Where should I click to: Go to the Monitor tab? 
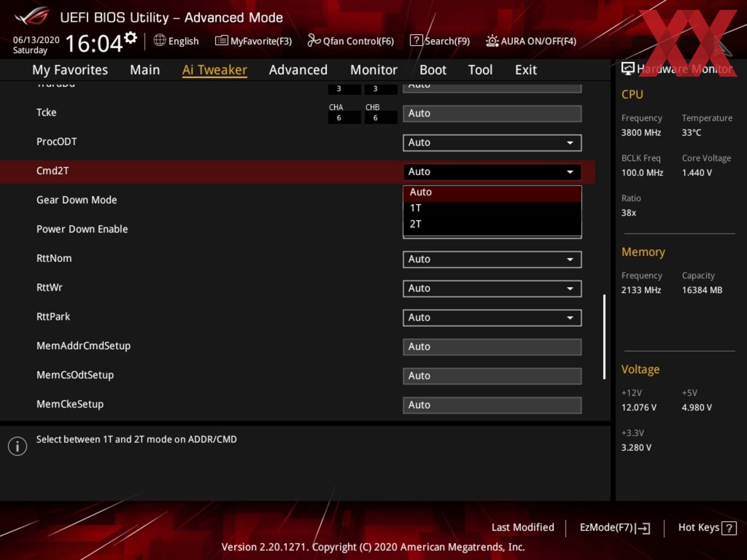click(x=374, y=70)
